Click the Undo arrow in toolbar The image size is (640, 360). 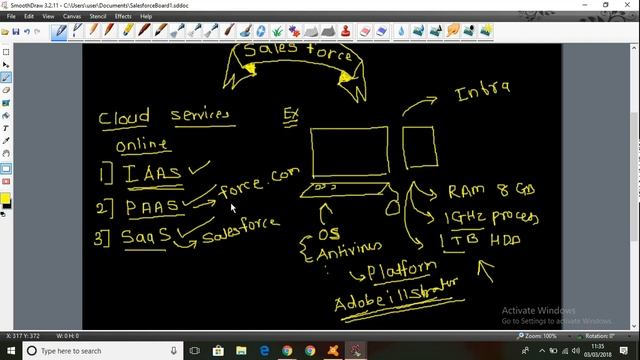coord(27,32)
